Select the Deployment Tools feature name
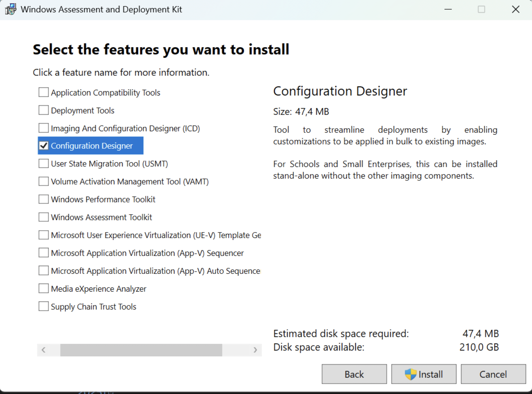532x394 pixels. coord(83,110)
